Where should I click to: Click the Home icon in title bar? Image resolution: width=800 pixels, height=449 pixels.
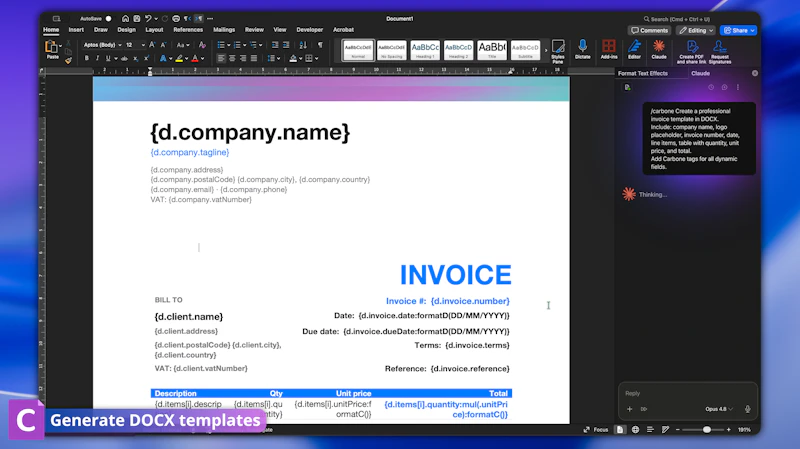coord(125,18)
